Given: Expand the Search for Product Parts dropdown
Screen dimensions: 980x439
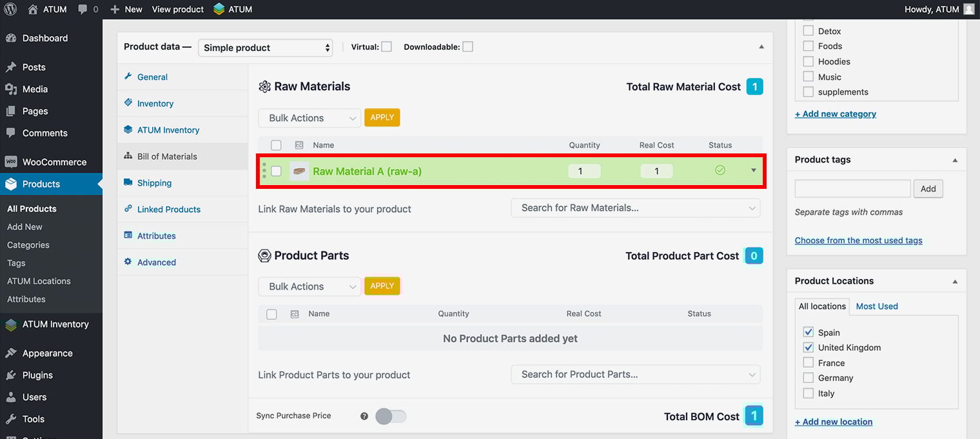Looking at the screenshot, I should tap(635, 375).
